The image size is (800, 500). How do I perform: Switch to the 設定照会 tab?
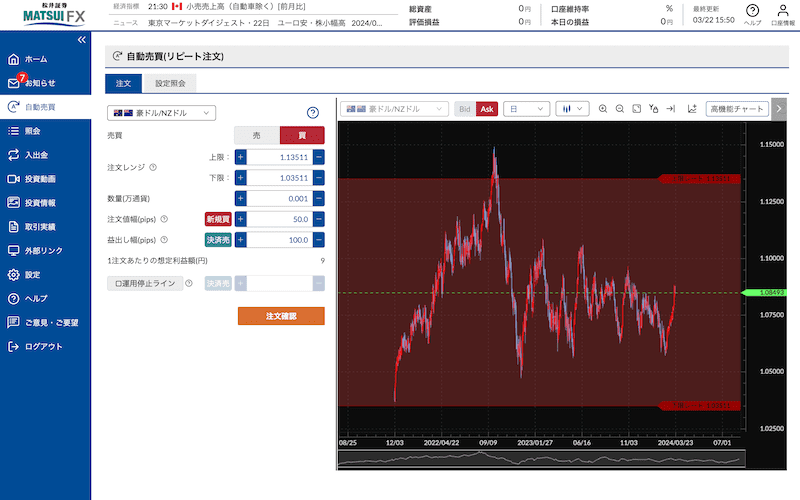(170, 83)
